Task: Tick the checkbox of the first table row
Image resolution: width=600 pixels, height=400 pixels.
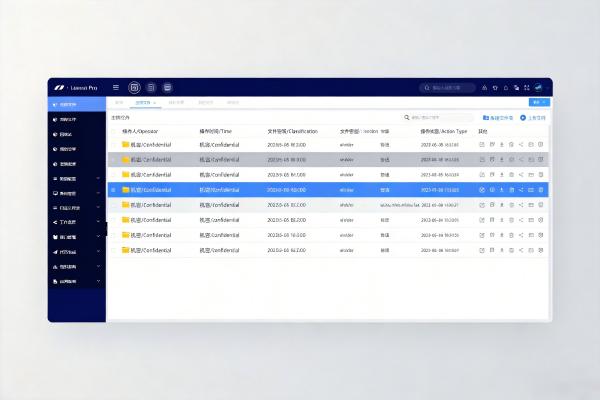Action: point(114,145)
